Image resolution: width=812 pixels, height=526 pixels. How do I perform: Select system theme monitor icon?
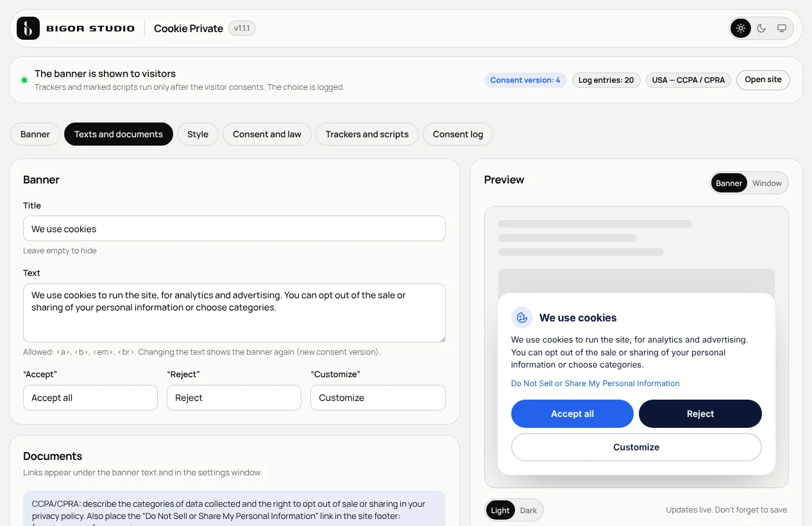pos(782,28)
